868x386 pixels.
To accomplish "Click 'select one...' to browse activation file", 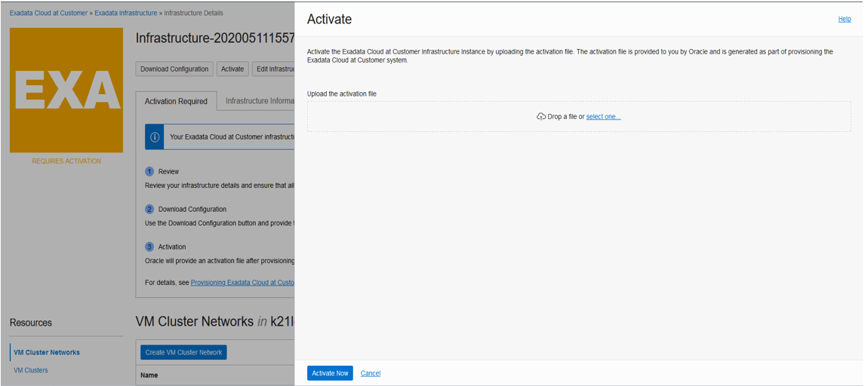I will (x=603, y=117).
